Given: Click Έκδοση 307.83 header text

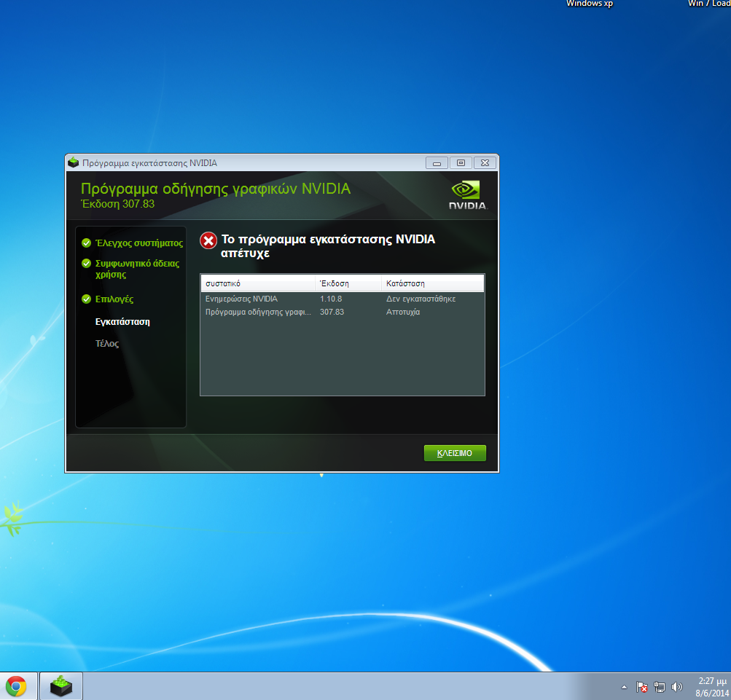Looking at the screenshot, I should coord(117,204).
